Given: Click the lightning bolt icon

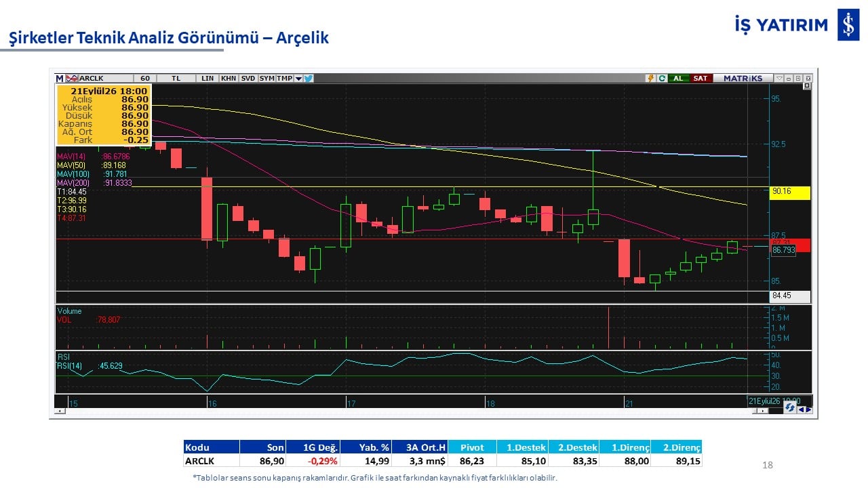Looking at the screenshot, I should 650,78.
